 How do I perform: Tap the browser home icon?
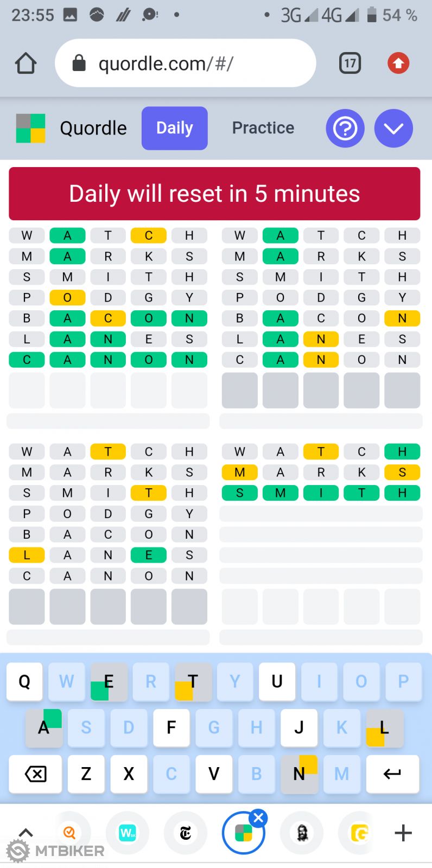26,63
